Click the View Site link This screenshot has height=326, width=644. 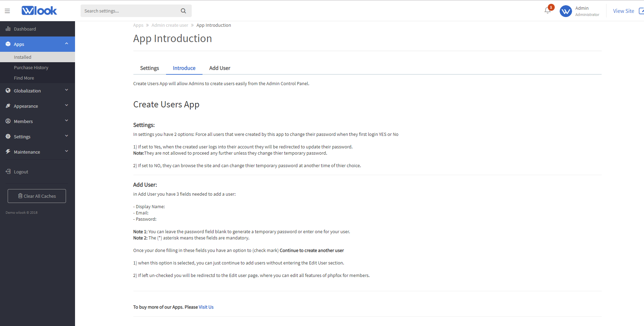[624, 11]
